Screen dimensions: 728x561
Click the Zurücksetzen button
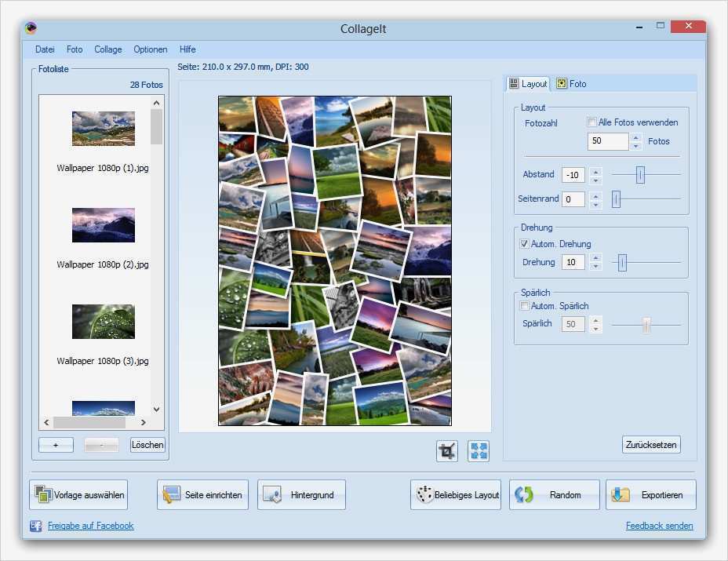point(650,443)
